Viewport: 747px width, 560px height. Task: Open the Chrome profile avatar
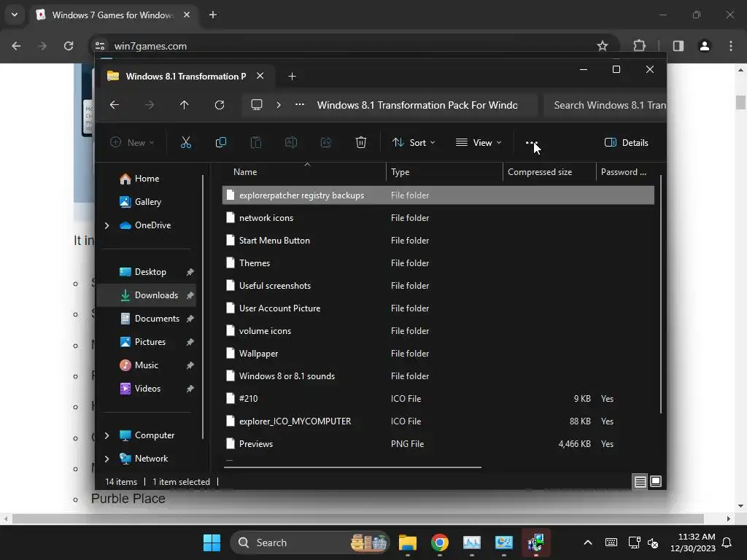click(705, 46)
